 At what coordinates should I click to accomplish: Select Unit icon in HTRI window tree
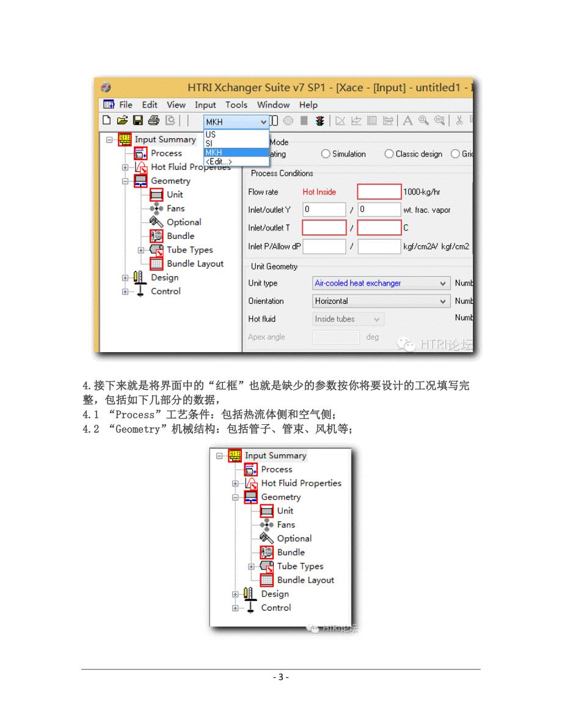tap(156, 194)
